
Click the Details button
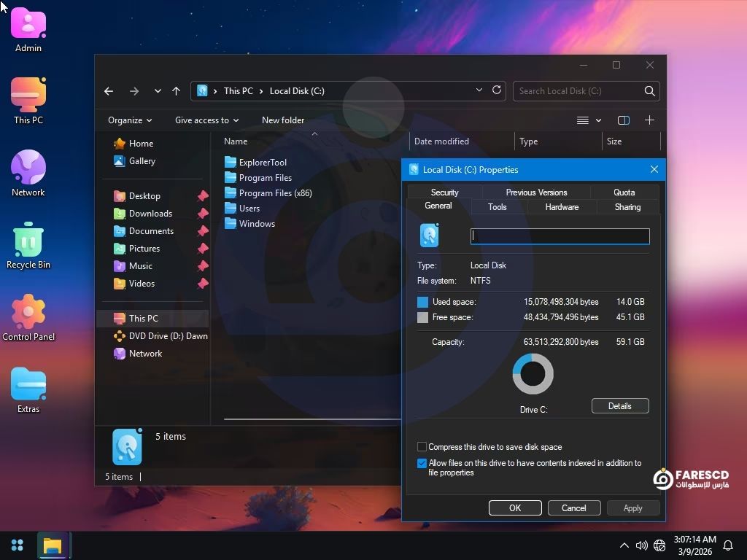coord(619,406)
